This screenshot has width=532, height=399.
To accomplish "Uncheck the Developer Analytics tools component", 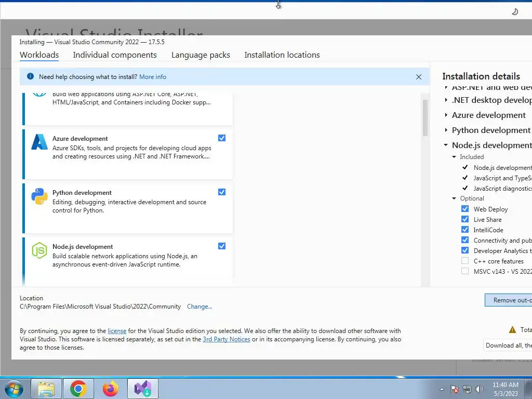I will [x=465, y=250].
